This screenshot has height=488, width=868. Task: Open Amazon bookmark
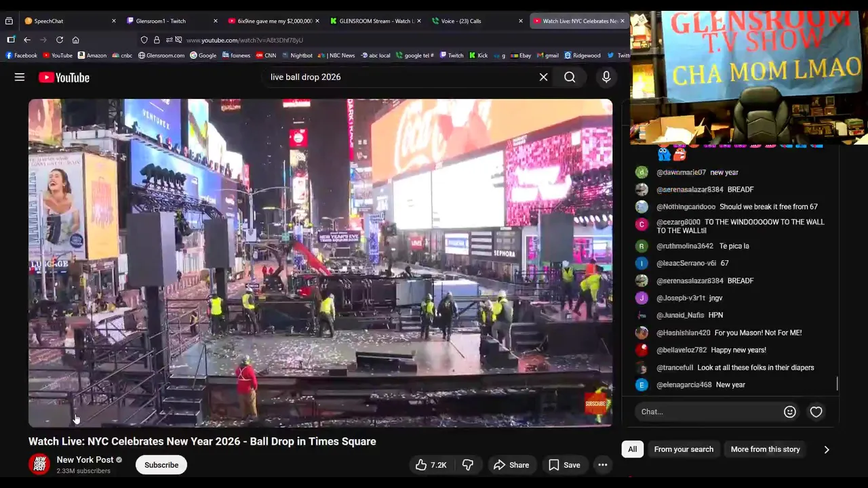pyautogui.click(x=92, y=56)
